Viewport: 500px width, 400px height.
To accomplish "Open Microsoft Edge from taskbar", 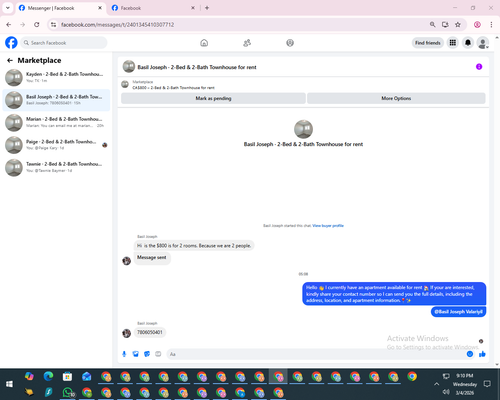I will point(48,376).
